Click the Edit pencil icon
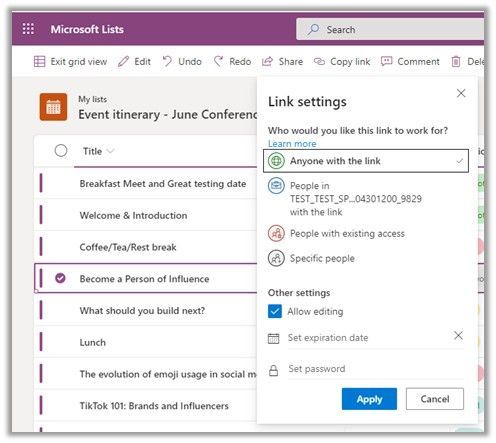The image size is (496, 443). click(x=123, y=61)
